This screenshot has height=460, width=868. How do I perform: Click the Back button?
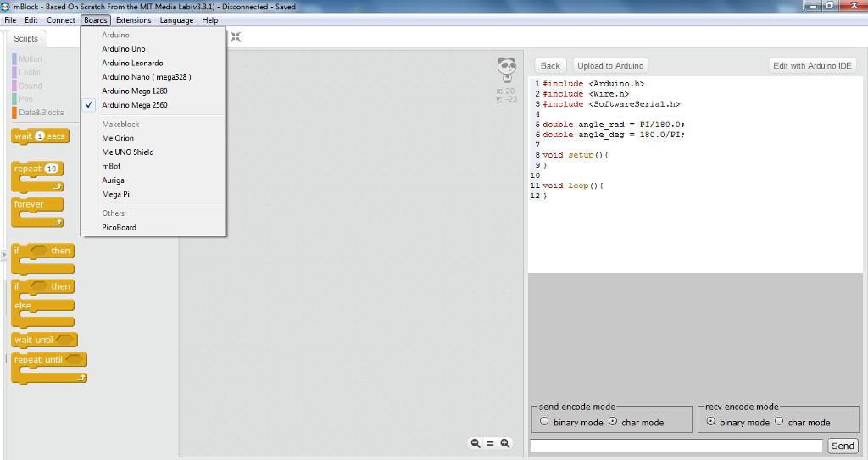tap(550, 65)
